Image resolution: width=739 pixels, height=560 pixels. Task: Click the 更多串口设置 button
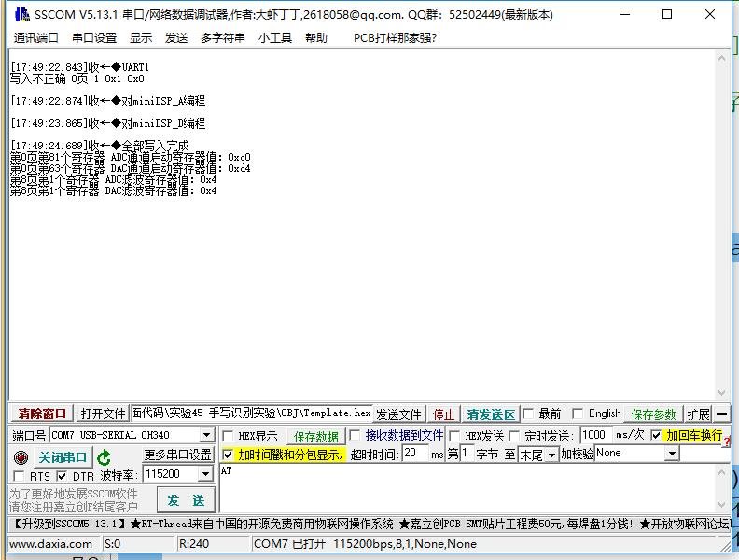pyautogui.click(x=177, y=455)
